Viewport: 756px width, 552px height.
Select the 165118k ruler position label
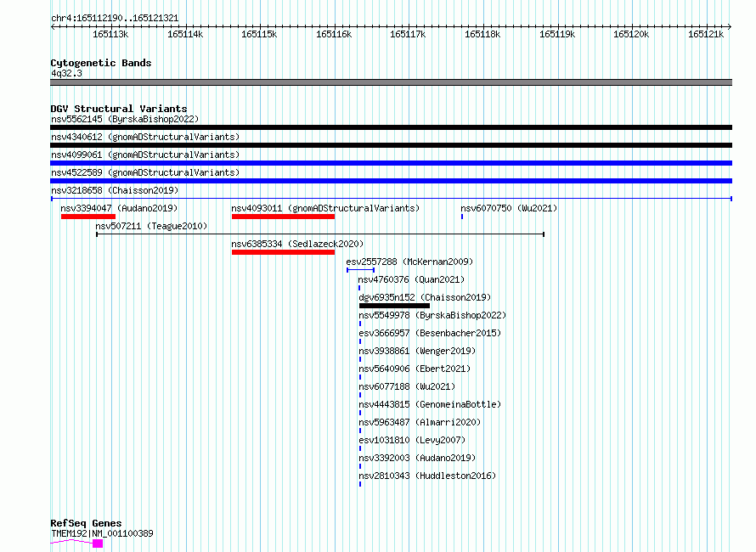(482, 34)
